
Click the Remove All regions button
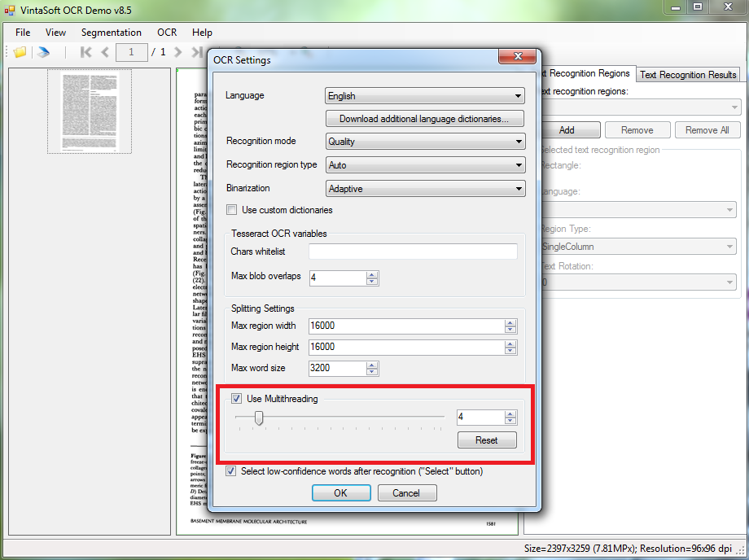pyautogui.click(x=707, y=130)
